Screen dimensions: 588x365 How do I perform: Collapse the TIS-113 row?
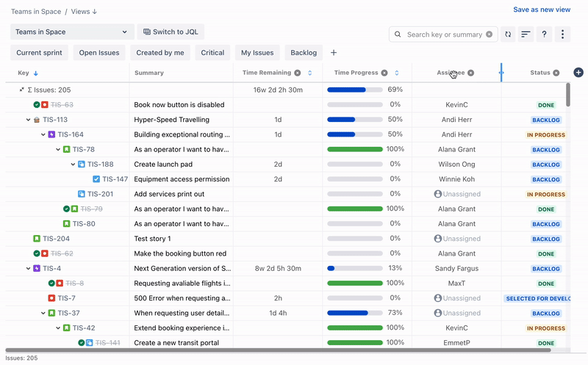(x=28, y=120)
